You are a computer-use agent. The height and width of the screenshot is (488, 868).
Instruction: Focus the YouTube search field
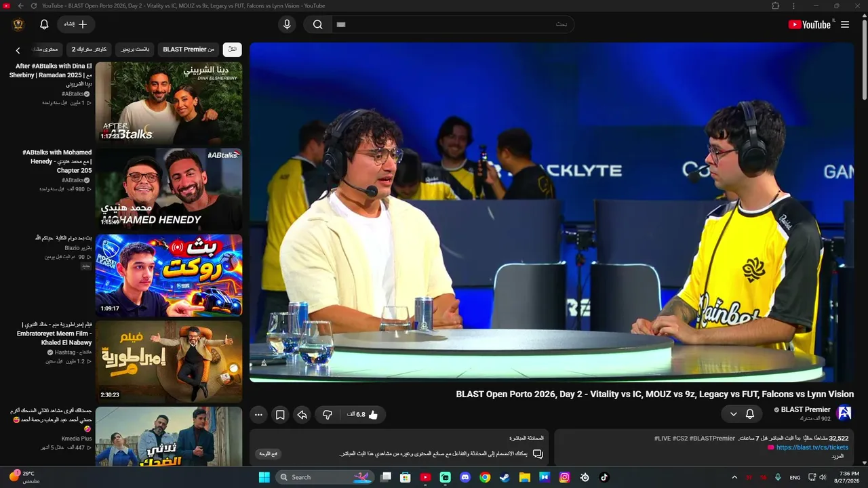(x=453, y=24)
